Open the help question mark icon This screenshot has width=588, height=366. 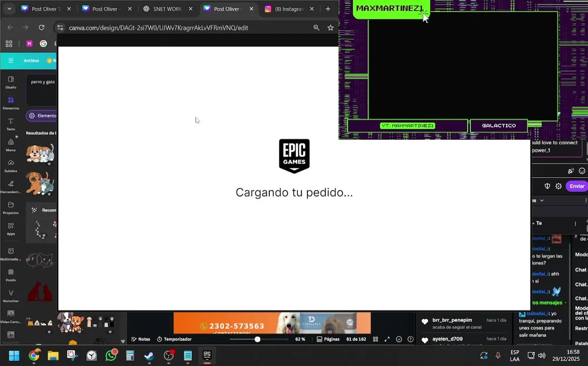410,339
